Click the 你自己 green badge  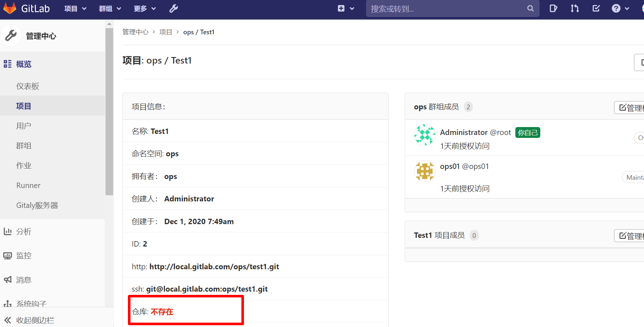528,132
